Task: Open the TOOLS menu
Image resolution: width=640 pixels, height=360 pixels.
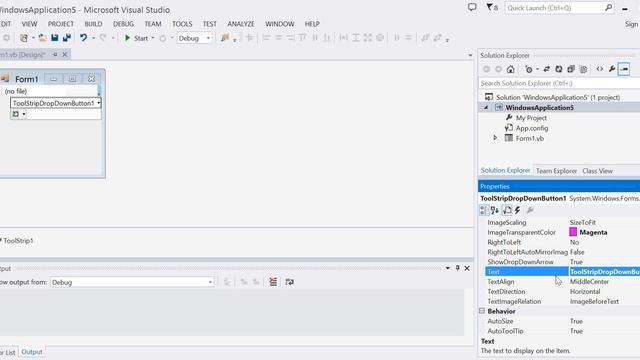Action: 182,24
